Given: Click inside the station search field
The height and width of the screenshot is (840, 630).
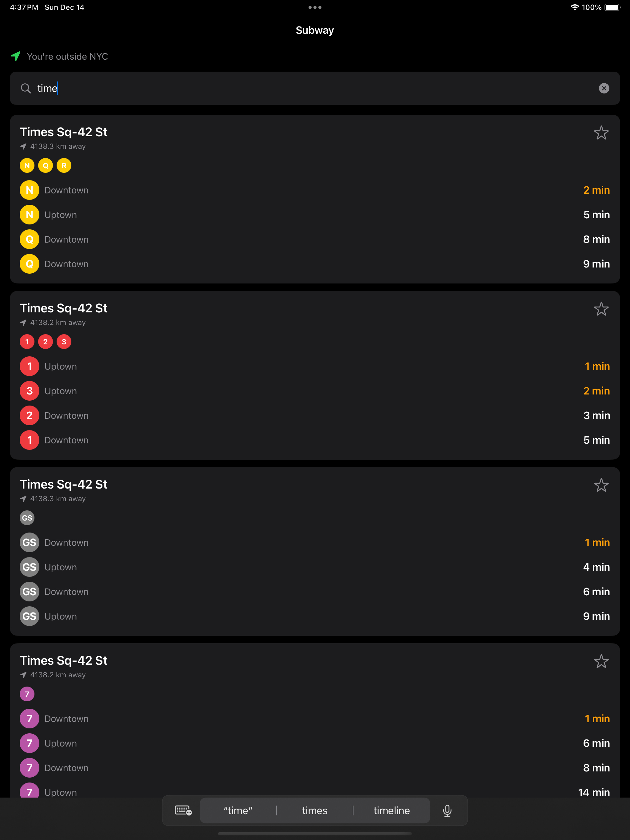Looking at the screenshot, I should tap(315, 89).
